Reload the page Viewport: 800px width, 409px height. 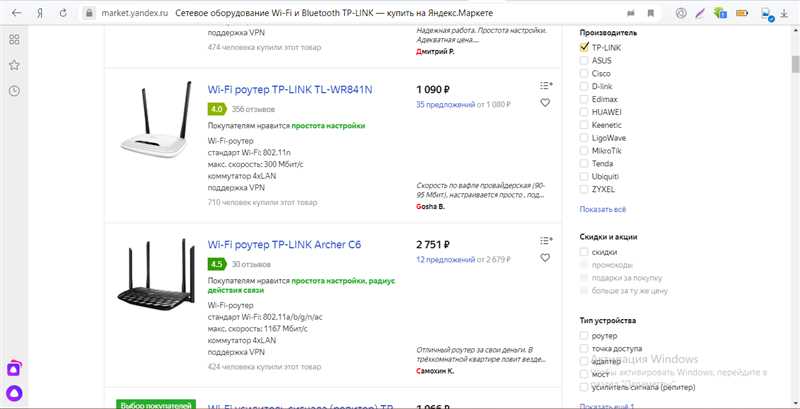(x=63, y=13)
